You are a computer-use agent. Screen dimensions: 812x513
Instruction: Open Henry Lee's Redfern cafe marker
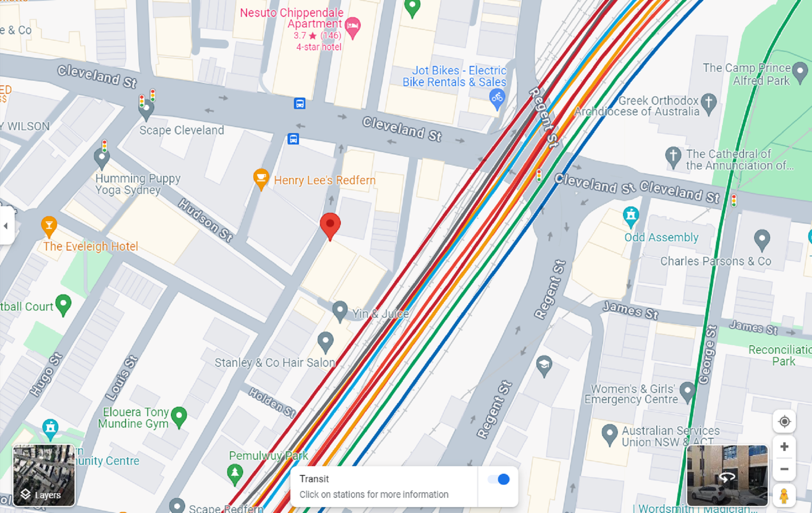(x=261, y=179)
